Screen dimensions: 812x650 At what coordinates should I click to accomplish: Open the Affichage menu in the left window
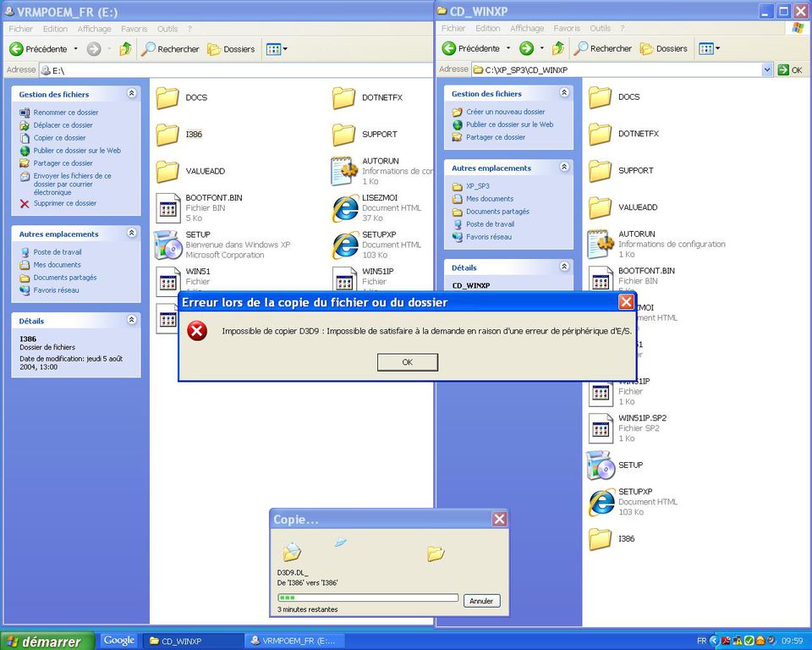[x=94, y=29]
